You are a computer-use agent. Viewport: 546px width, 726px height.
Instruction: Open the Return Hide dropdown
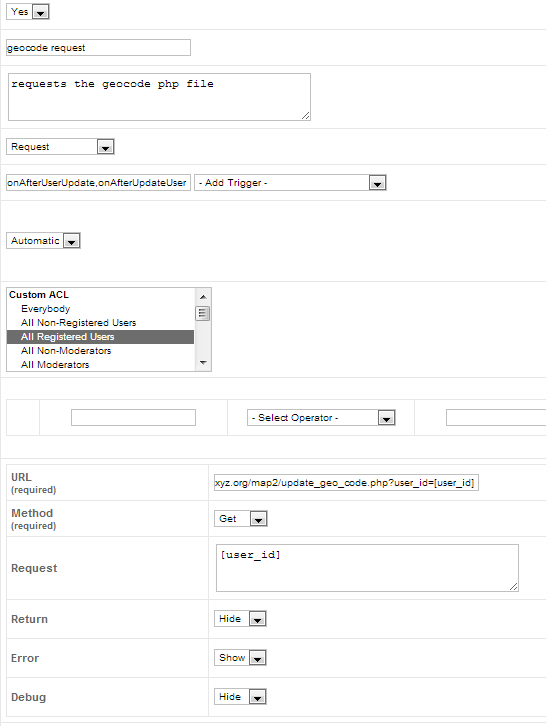pyautogui.click(x=240, y=619)
